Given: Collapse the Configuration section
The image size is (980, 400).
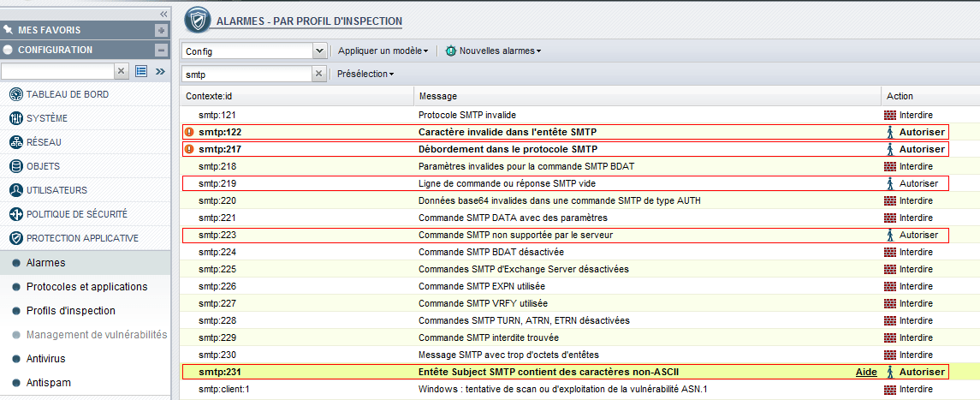Looking at the screenshot, I should pos(161,50).
